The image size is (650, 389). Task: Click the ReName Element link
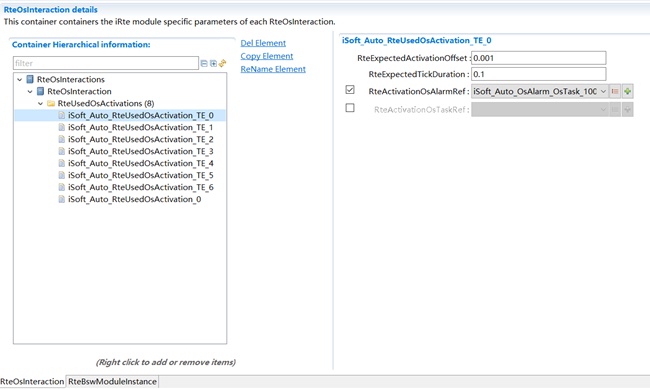(x=273, y=69)
